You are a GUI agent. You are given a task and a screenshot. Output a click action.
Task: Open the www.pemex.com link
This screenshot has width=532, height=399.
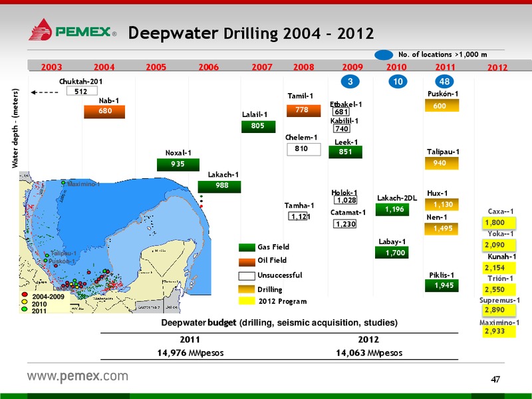[x=78, y=376]
